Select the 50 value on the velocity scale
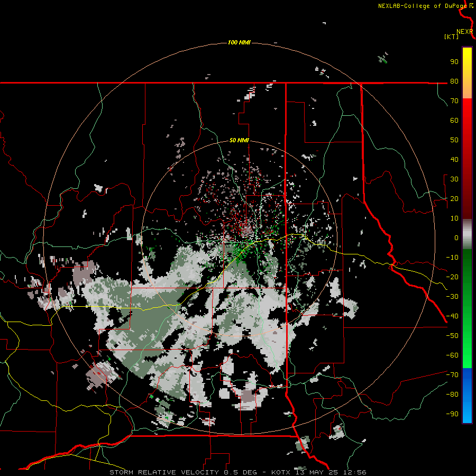Viewport: 476px width, 476px height. [454, 140]
